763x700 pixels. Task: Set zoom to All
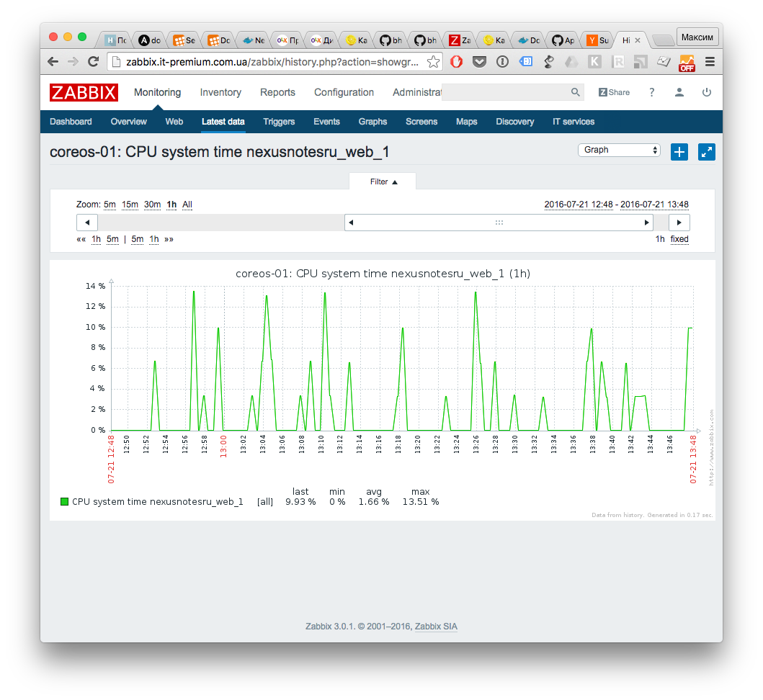(x=187, y=205)
